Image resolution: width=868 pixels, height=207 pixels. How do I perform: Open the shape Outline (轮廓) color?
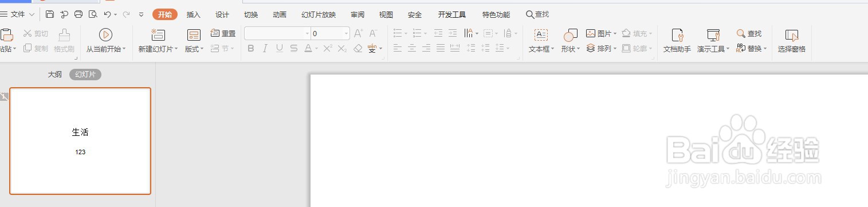(x=638, y=49)
